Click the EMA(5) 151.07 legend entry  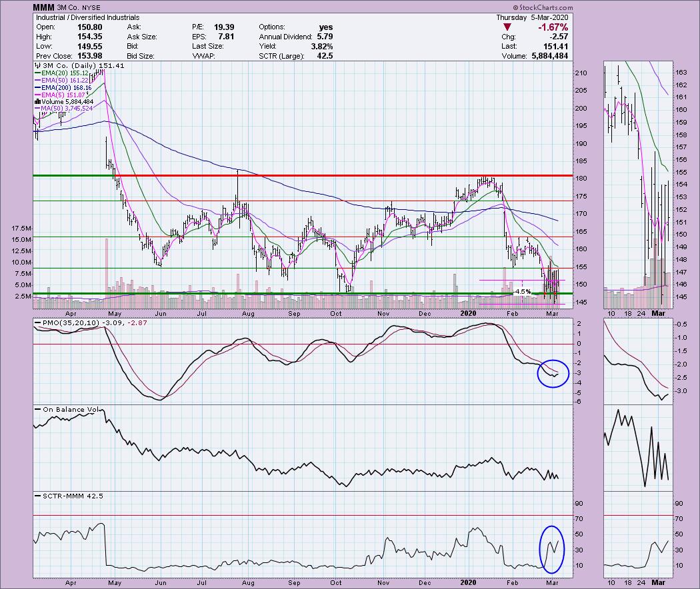click(59, 95)
